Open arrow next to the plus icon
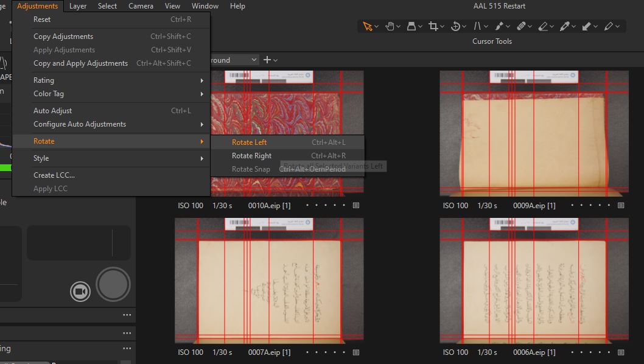Image resolution: width=644 pixels, height=364 pixels. tap(276, 60)
